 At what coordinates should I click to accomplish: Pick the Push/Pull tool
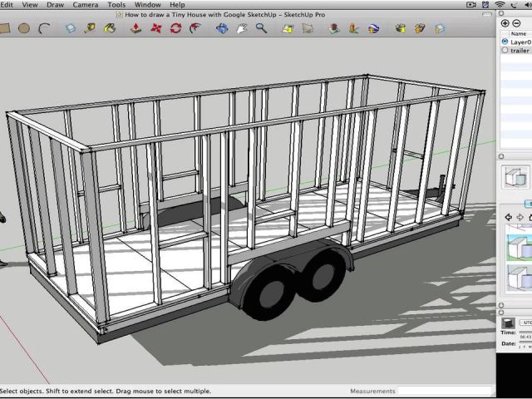coord(136,28)
